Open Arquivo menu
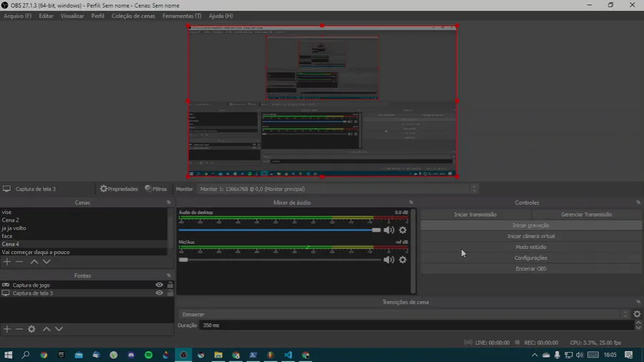The height and width of the screenshot is (362, 644). click(18, 16)
